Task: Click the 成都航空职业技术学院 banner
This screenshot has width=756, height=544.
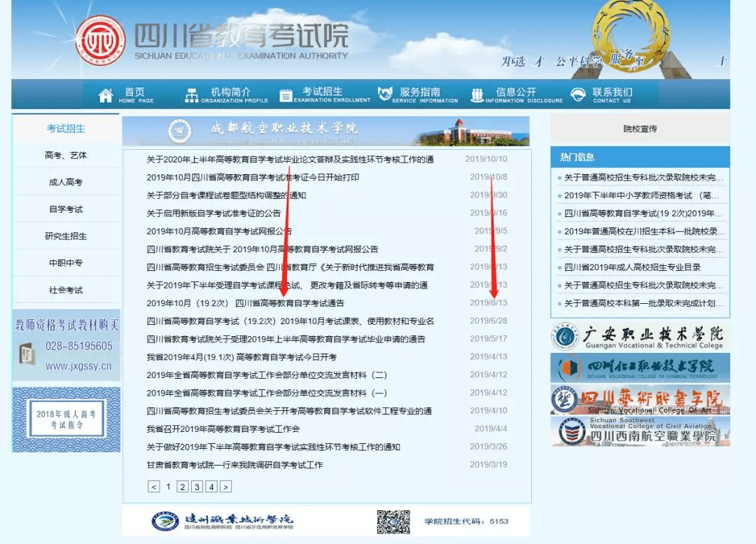Action: 325,130
